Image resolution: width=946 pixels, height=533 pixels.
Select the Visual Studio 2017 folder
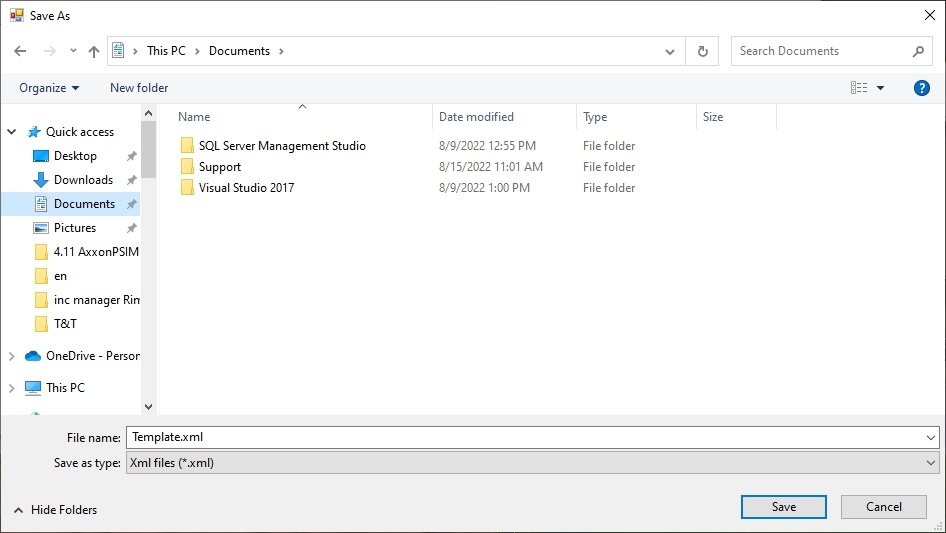[246, 188]
